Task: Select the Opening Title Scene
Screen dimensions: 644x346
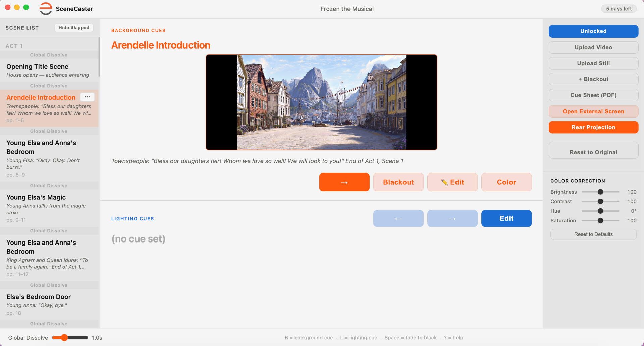Action: [x=49, y=70]
